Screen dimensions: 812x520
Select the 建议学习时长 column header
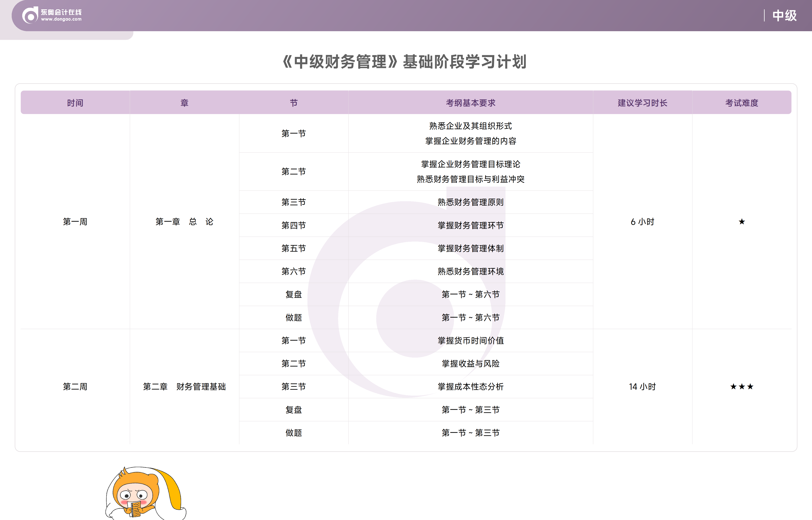(x=643, y=103)
